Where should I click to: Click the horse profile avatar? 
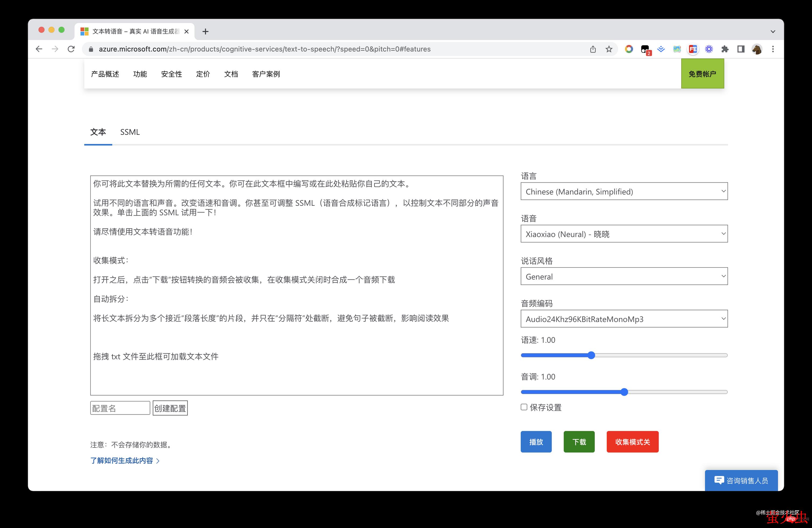[x=756, y=49]
